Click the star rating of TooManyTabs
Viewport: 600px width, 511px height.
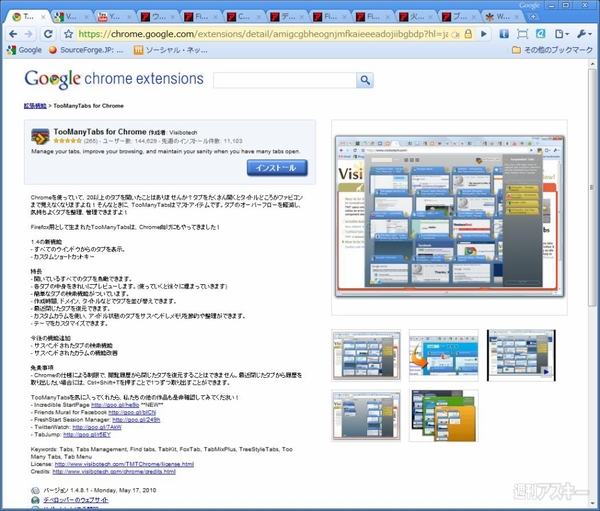click(x=68, y=141)
